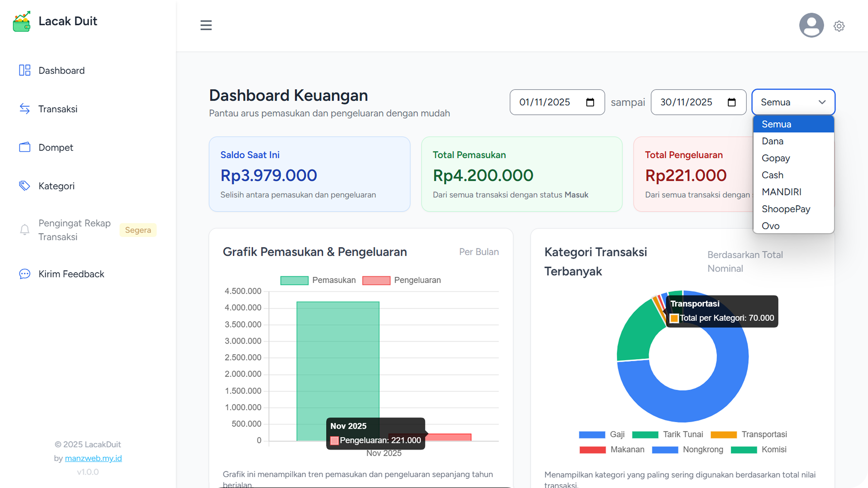The height and width of the screenshot is (488, 868).
Task: Open the Kirim Feedback chat icon
Action: [24, 274]
